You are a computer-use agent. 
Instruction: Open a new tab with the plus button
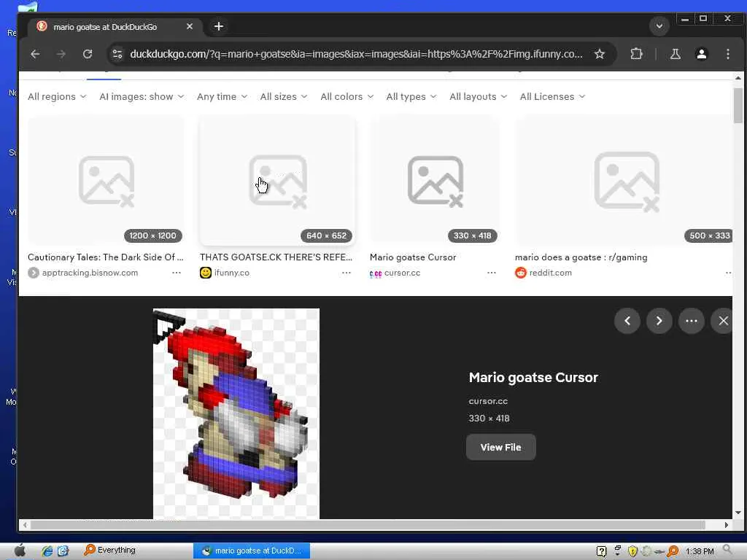pos(219,26)
